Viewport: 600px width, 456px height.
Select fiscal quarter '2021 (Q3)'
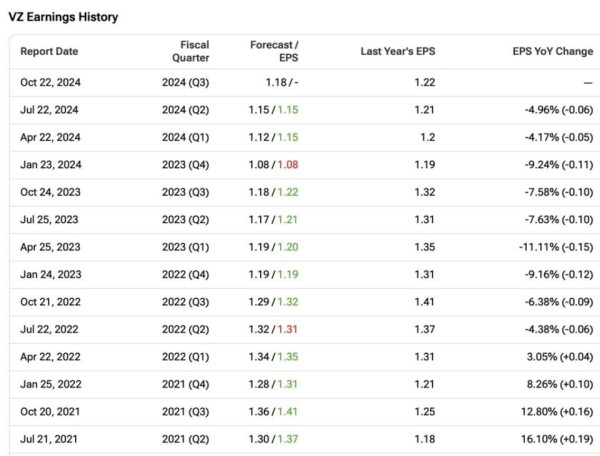pyautogui.click(x=186, y=412)
